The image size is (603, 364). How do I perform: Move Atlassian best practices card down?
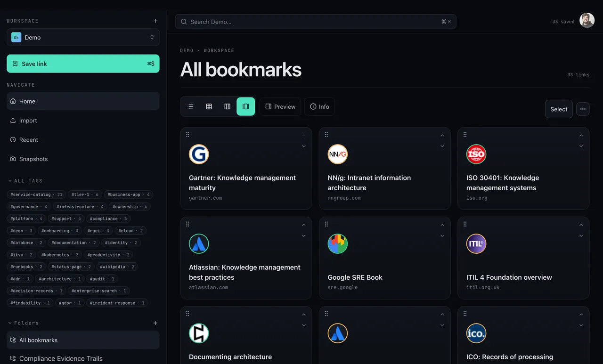[304, 236]
